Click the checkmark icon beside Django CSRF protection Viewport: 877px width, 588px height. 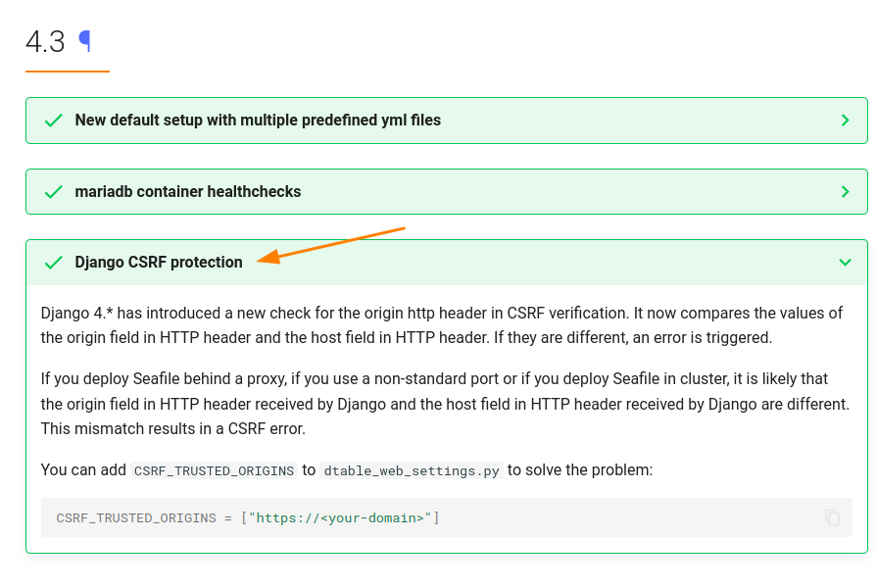point(54,263)
